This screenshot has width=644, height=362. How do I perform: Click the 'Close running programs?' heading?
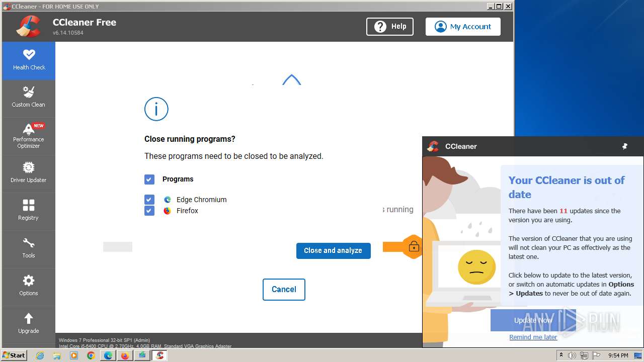(190, 139)
